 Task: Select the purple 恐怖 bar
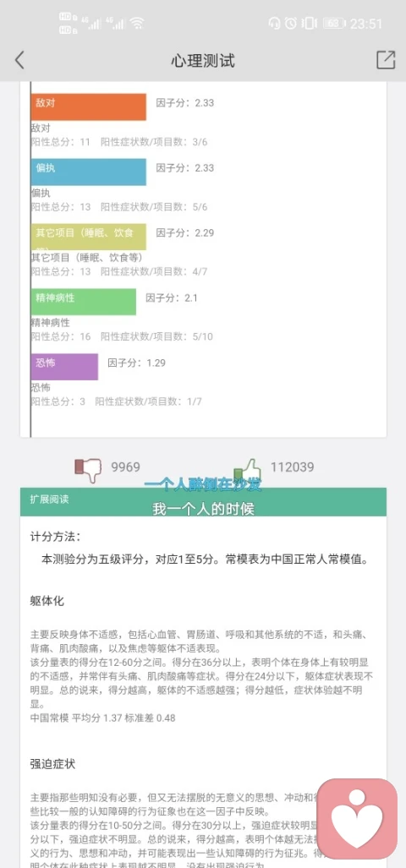click(65, 367)
